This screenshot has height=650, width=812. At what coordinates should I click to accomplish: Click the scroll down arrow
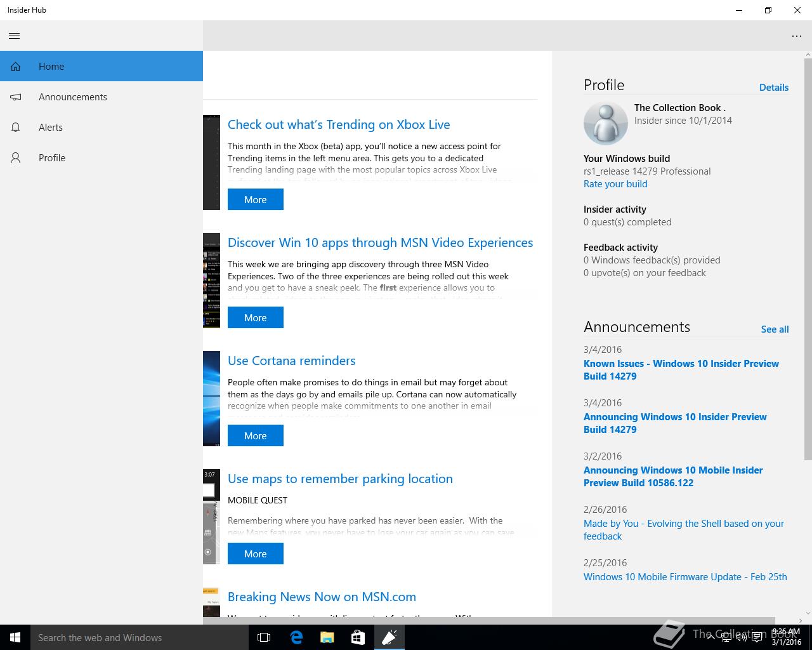tap(808, 613)
